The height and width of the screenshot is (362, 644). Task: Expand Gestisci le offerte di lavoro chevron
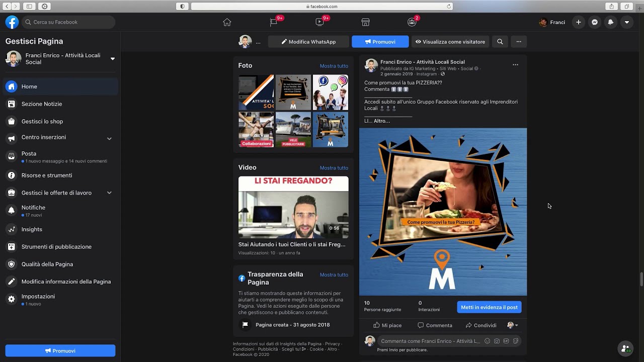click(109, 193)
